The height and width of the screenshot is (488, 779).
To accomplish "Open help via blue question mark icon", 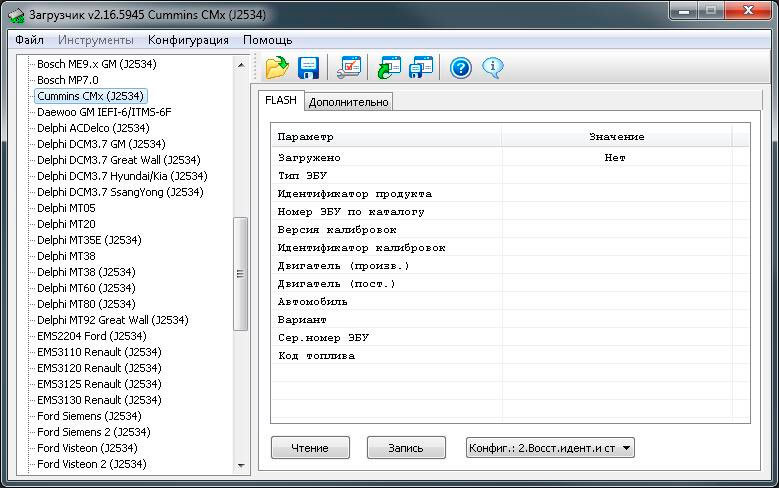I will [460, 68].
